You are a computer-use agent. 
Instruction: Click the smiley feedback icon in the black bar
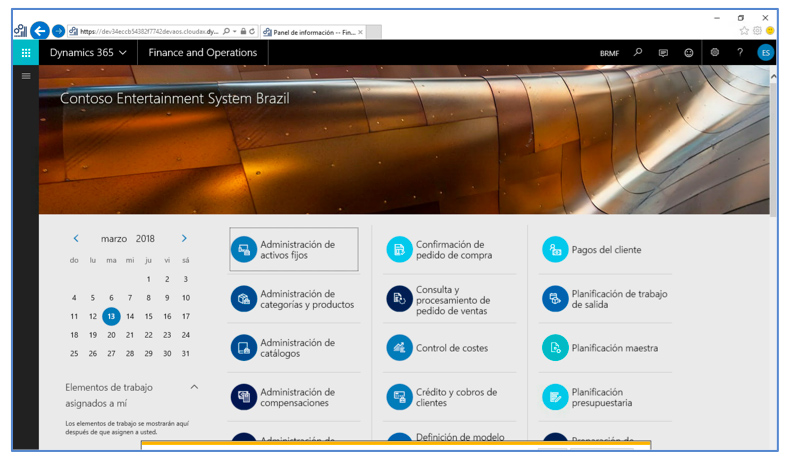[688, 52]
